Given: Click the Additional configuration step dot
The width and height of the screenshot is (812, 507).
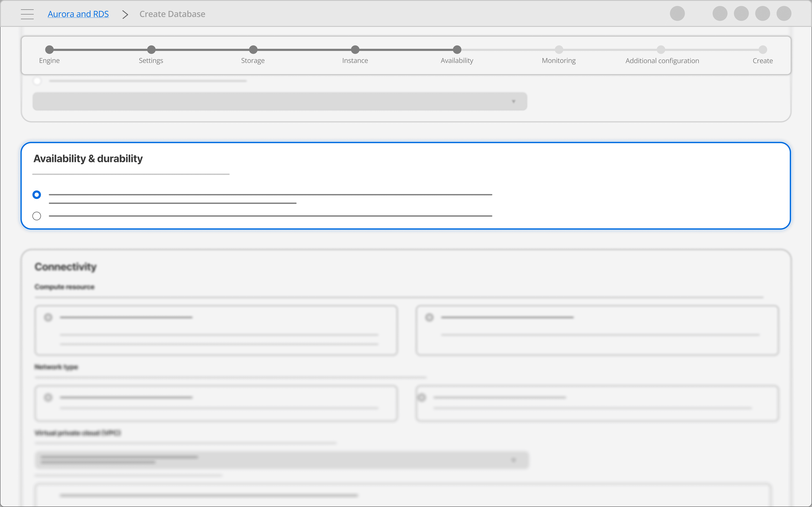Looking at the screenshot, I should click(661, 50).
